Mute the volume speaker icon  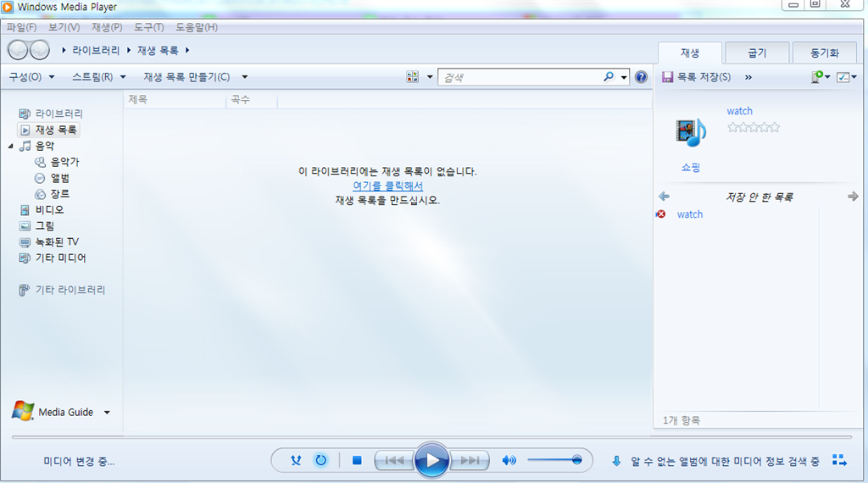coord(509,460)
